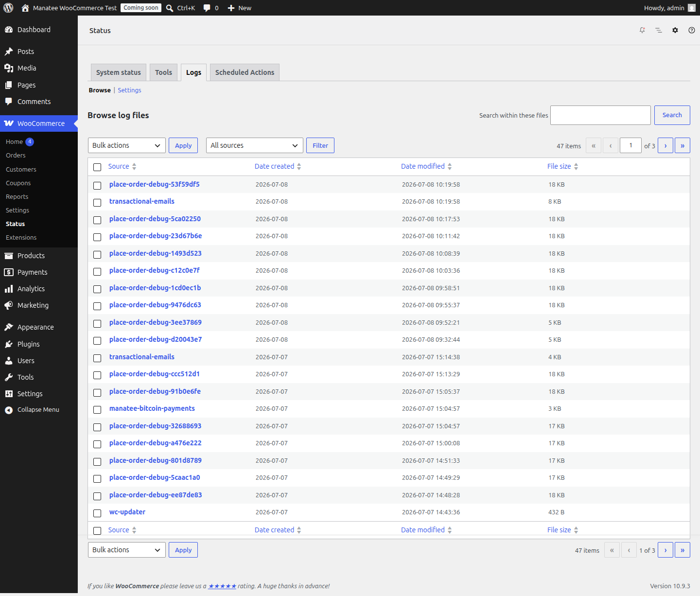Open the WordPress logo menu
Image resolution: width=700 pixels, height=596 pixels.
pyautogui.click(x=8, y=8)
